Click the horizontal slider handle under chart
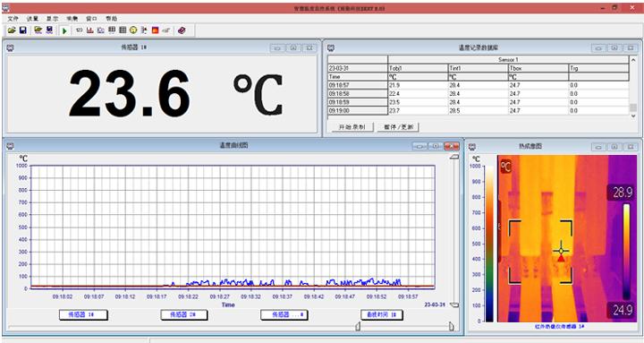 point(358,326)
